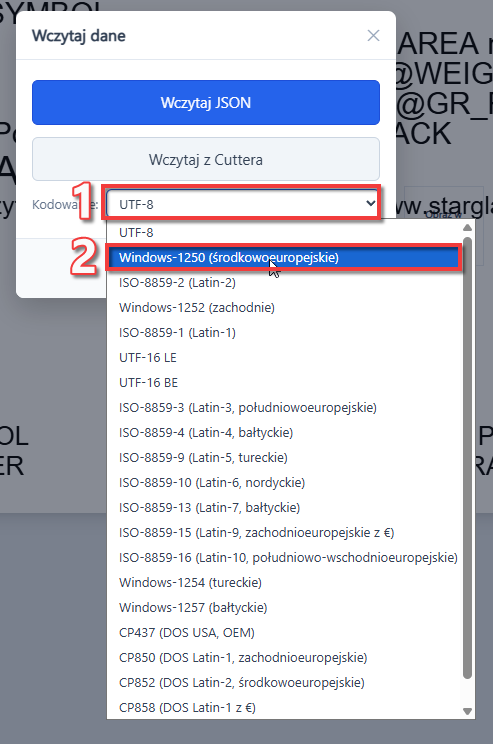Image resolution: width=493 pixels, height=744 pixels.
Task: Click the Wczytaj JSON button
Action: [x=206, y=102]
